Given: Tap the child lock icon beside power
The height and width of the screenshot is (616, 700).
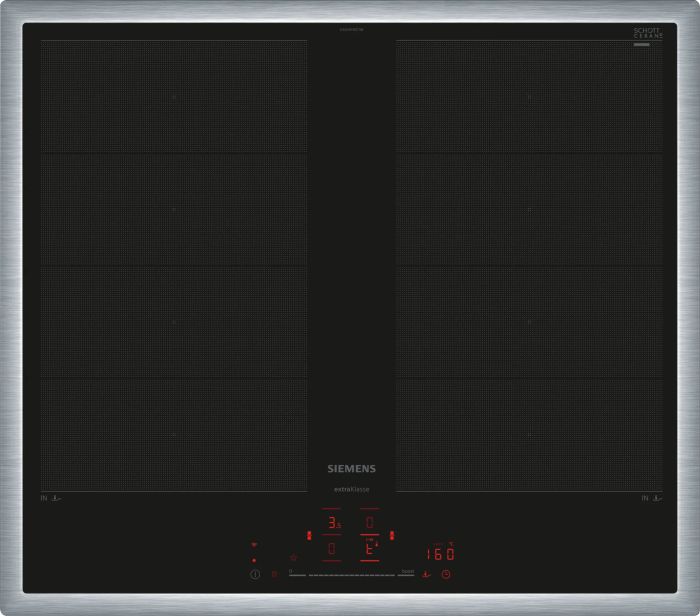Looking at the screenshot, I should tap(275, 574).
